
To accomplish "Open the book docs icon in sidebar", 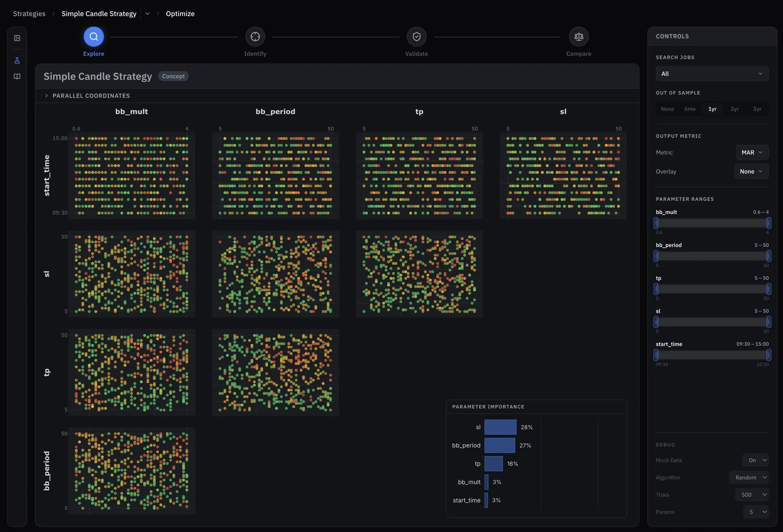I will click(17, 77).
